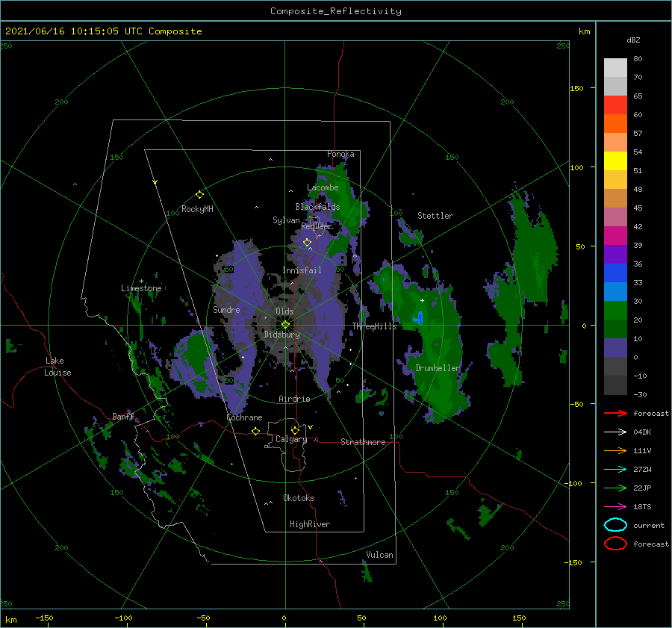Click the 150 tick on right axis
Screen dimensions: 672x628
point(576,88)
